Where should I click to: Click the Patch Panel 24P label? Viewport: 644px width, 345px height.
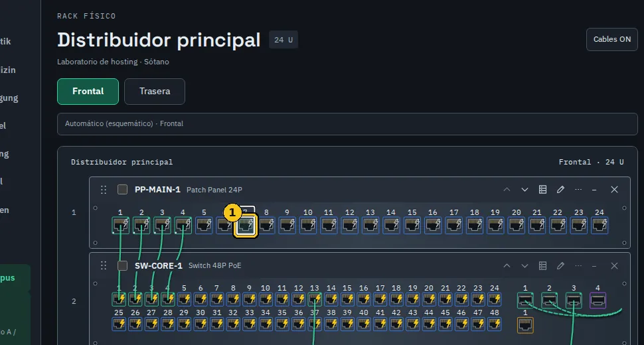click(214, 190)
